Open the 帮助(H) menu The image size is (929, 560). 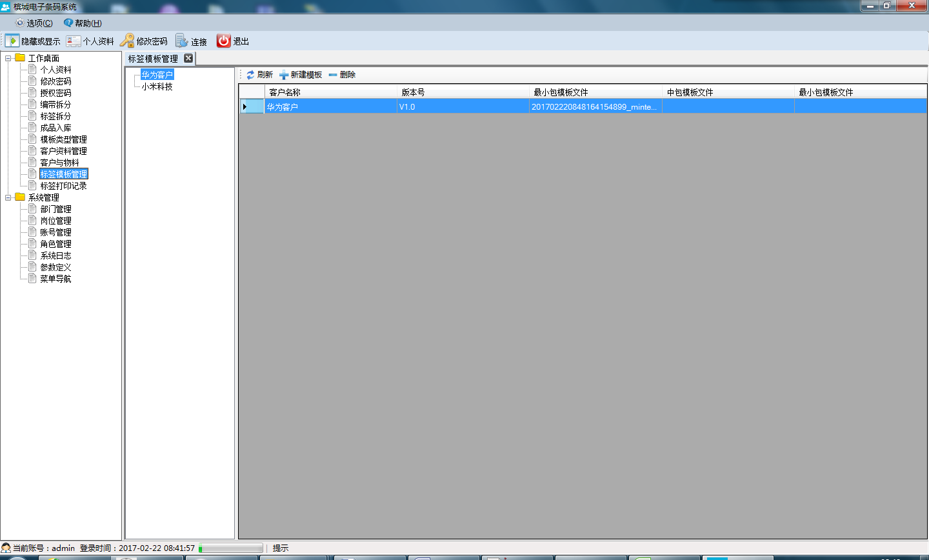[x=83, y=23]
